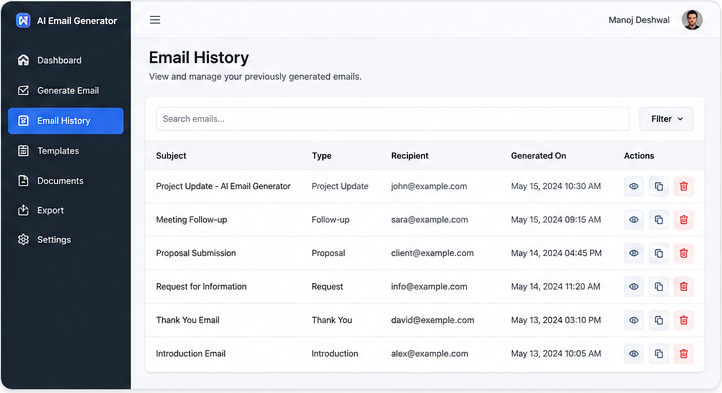The width and height of the screenshot is (722, 393).
Task: Open Documents in the sidebar
Action: pyautogui.click(x=65, y=181)
